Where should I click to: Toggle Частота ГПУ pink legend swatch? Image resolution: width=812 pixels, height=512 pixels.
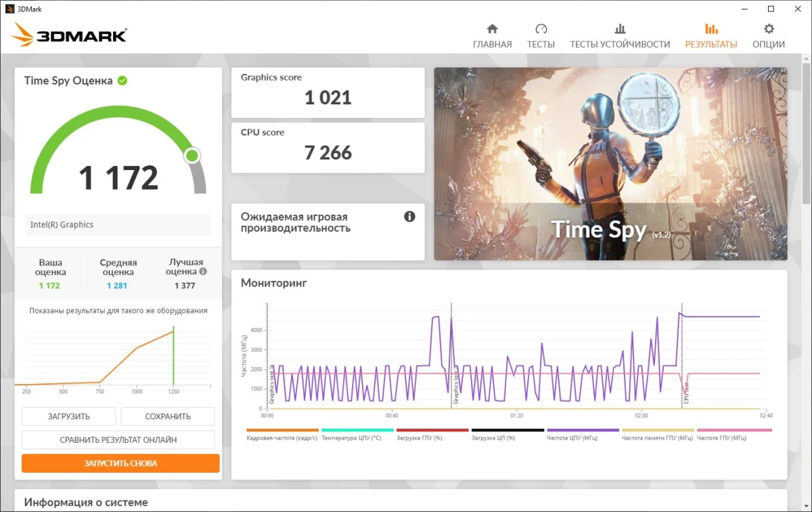point(734,430)
